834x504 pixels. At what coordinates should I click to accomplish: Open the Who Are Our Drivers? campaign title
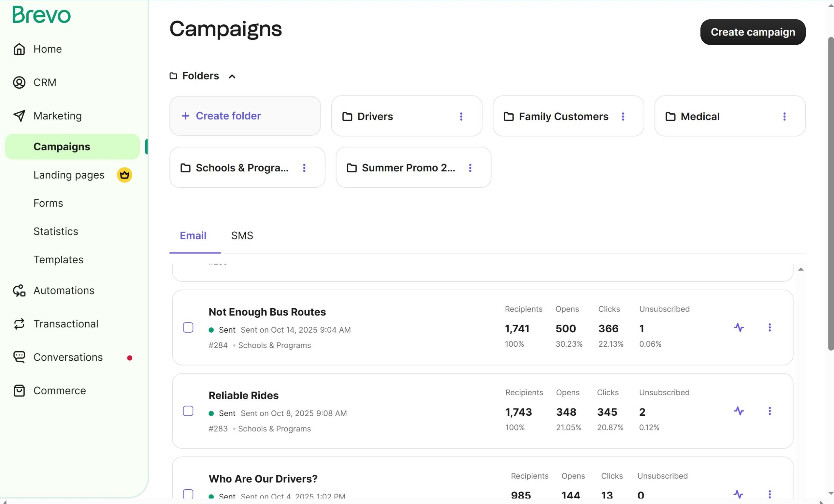[263, 479]
